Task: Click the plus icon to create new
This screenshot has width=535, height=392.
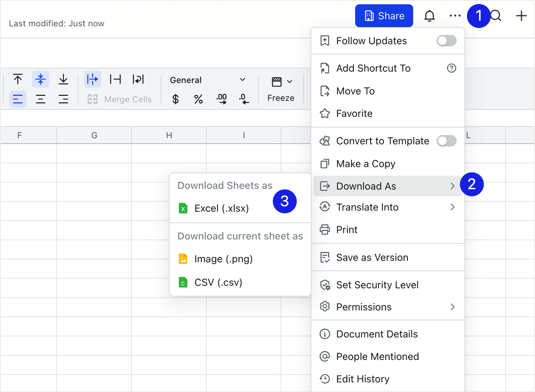Action: (x=521, y=16)
